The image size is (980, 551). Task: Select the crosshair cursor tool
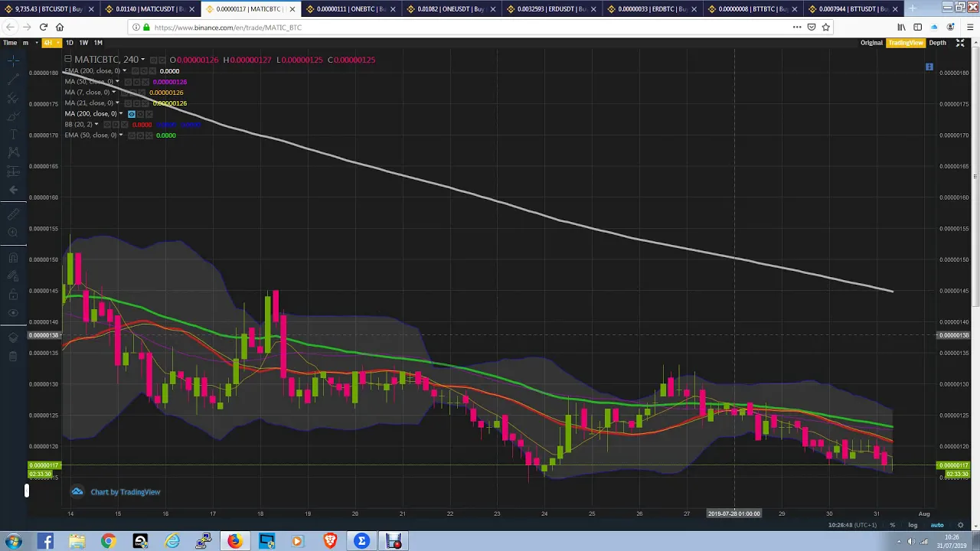(x=13, y=60)
